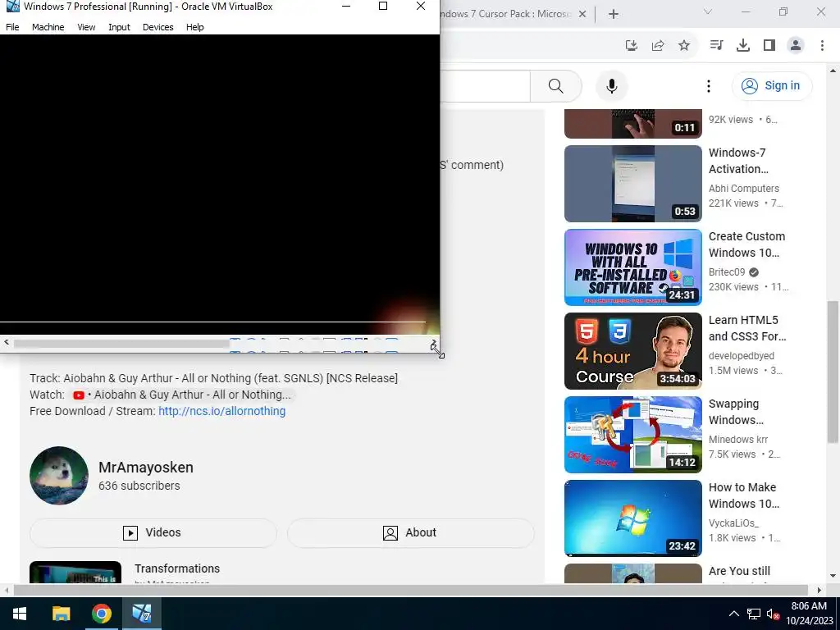Click the Chrome page scroll down arrow
The height and width of the screenshot is (630, 840).
pyautogui.click(x=833, y=576)
